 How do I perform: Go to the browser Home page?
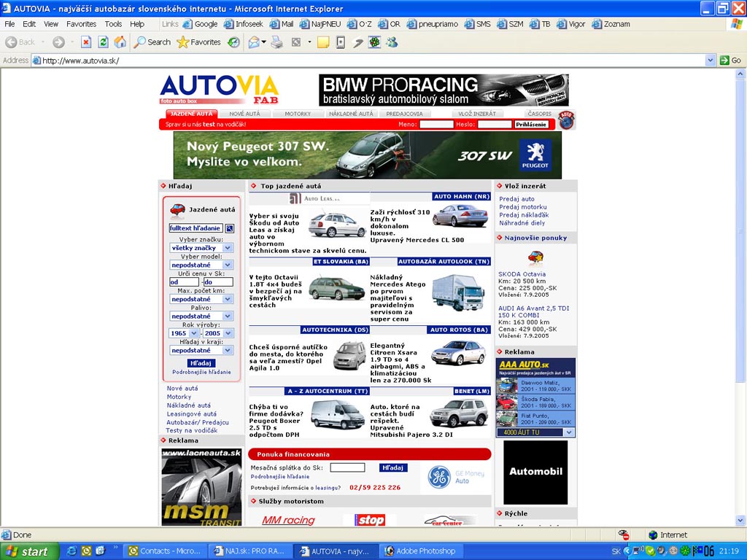120,42
